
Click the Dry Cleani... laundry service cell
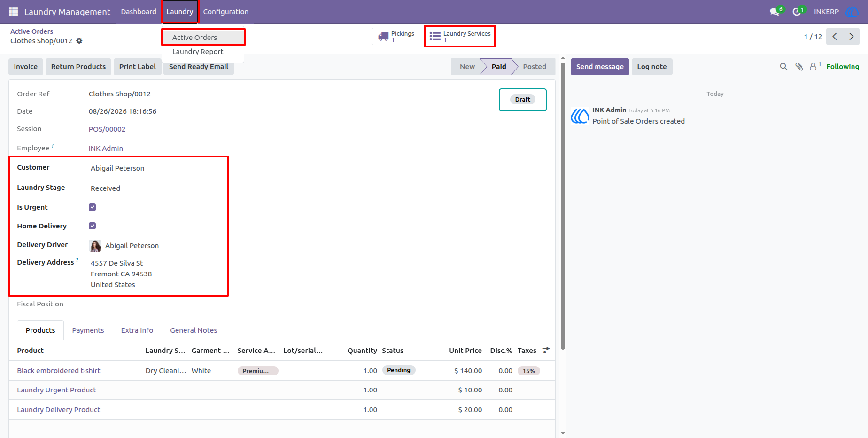[x=166, y=371]
